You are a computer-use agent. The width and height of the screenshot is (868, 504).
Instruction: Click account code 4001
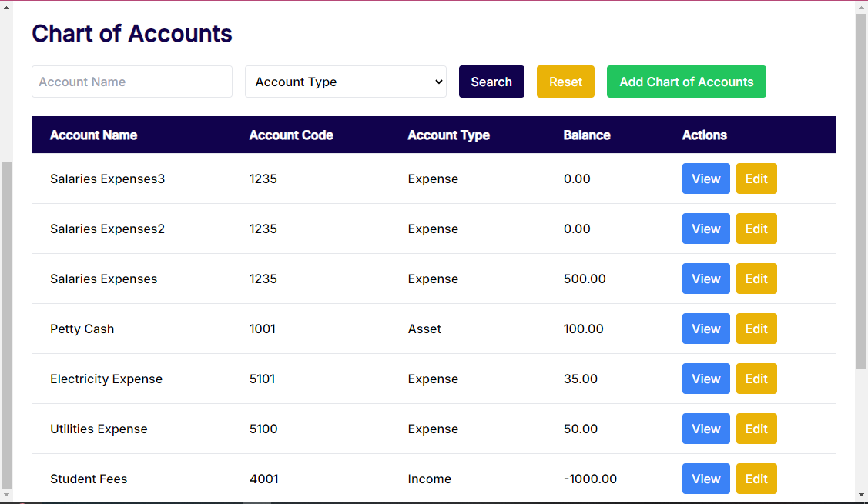tap(264, 479)
